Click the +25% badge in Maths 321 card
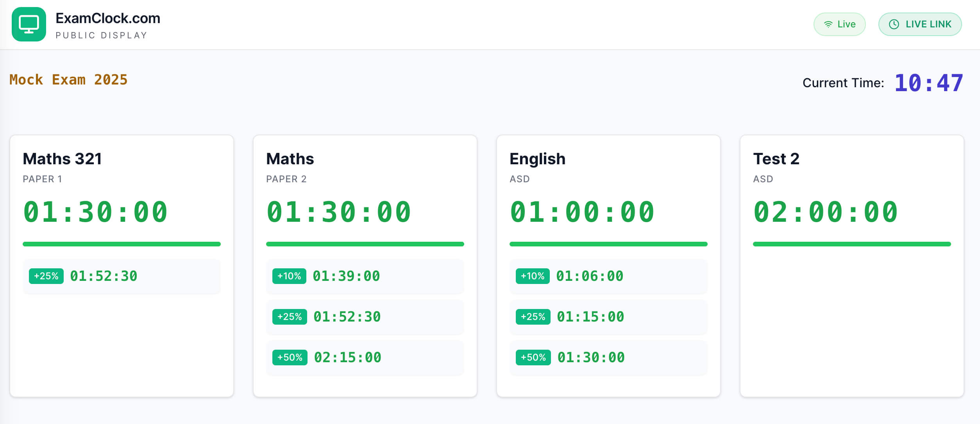 click(46, 276)
